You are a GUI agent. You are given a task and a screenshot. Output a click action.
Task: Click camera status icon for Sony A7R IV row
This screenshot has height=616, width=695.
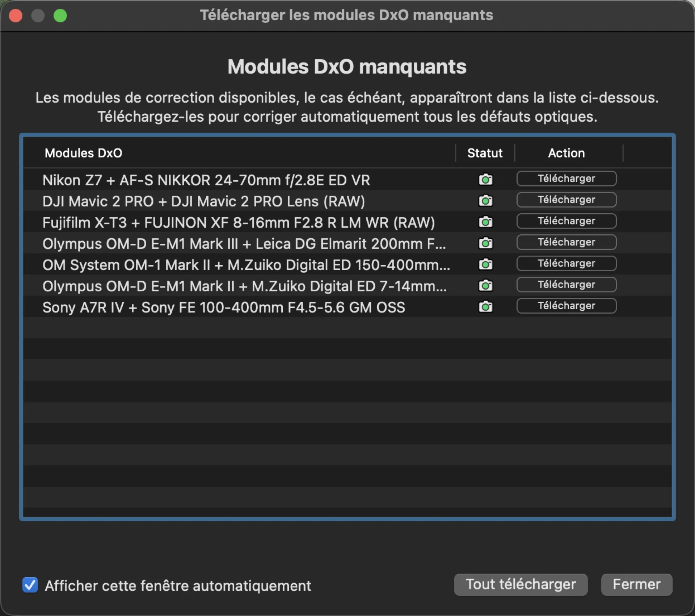[x=485, y=307]
